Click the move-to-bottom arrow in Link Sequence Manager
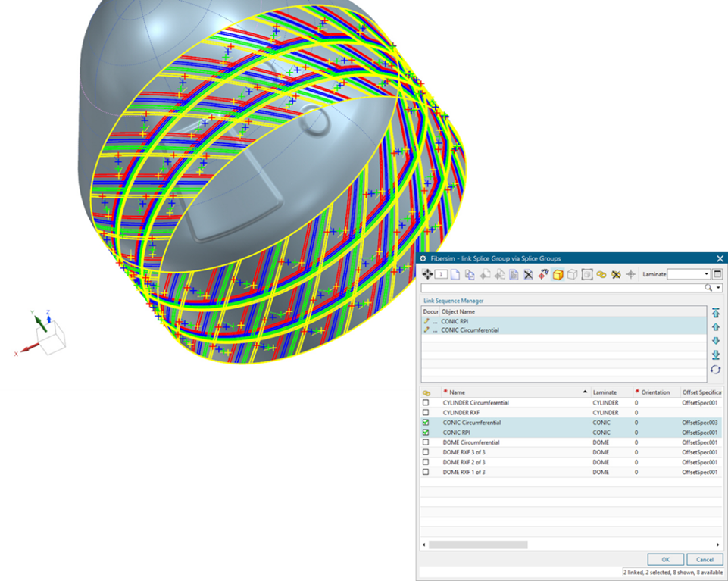Viewport: 728px width, 581px height. click(716, 355)
